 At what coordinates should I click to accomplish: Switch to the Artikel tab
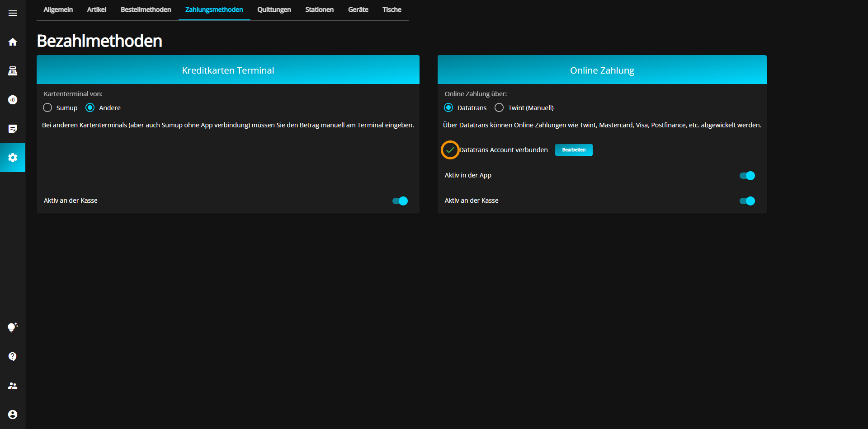coord(97,10)
